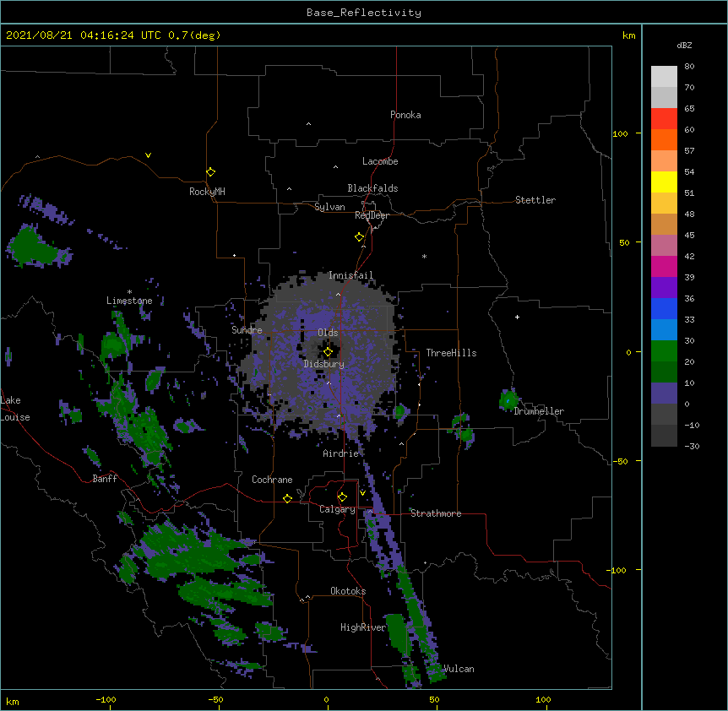Pick the yellow 51-54 dBZ legend swatch

click(664, 182)
